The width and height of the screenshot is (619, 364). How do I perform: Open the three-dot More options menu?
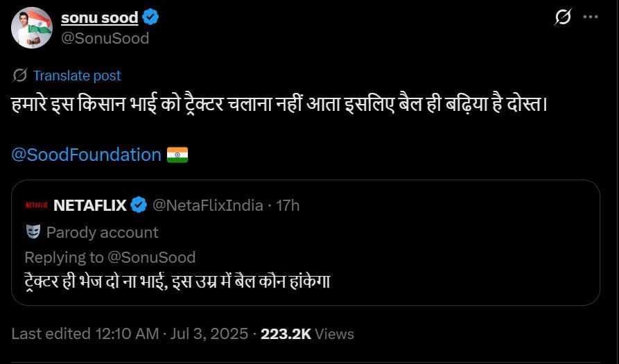click(591, 17)
